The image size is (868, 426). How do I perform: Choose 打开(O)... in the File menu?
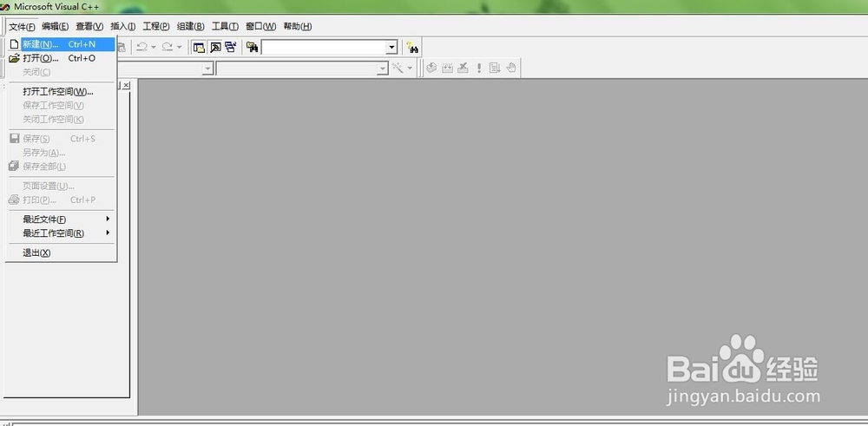pos(61,58)
